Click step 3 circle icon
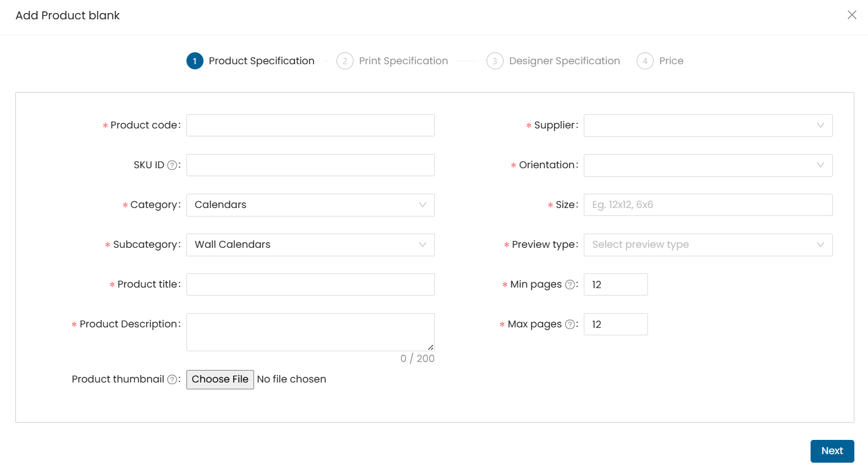The width and height of the screenshot is (868, 474). [x=495, y=61]
